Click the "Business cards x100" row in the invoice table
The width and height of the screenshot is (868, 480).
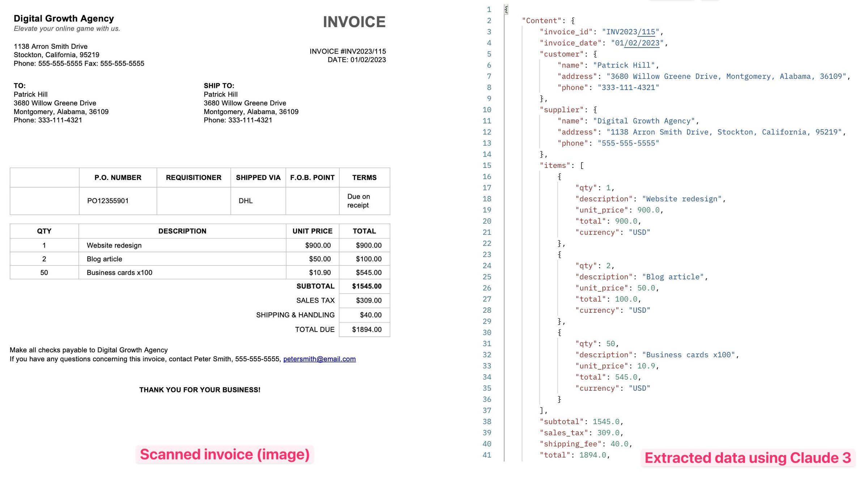click(x=119, y=272)
